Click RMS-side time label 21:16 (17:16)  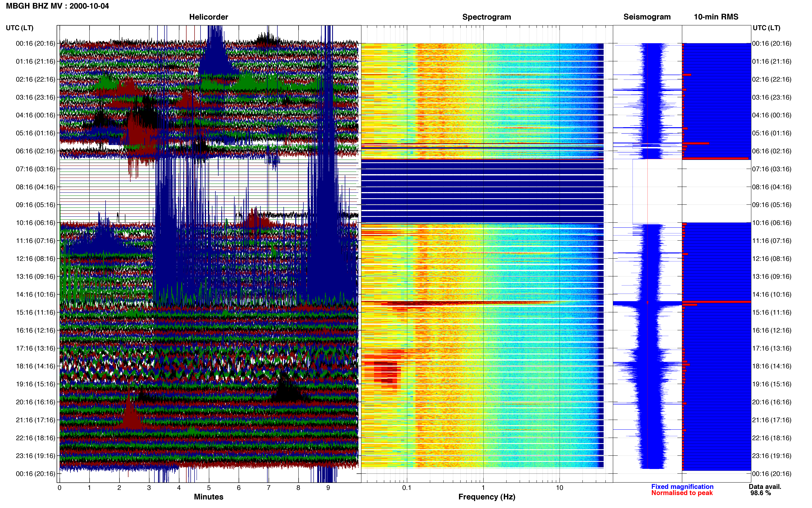click(x=772, y=420)
